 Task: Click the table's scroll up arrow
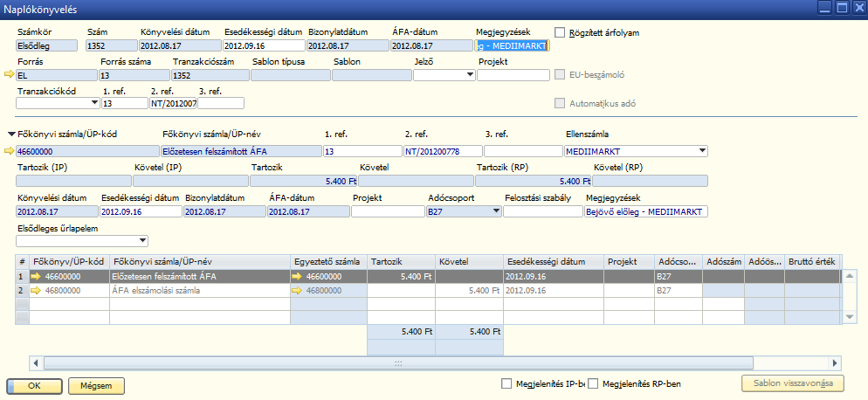tap(850, 276)
